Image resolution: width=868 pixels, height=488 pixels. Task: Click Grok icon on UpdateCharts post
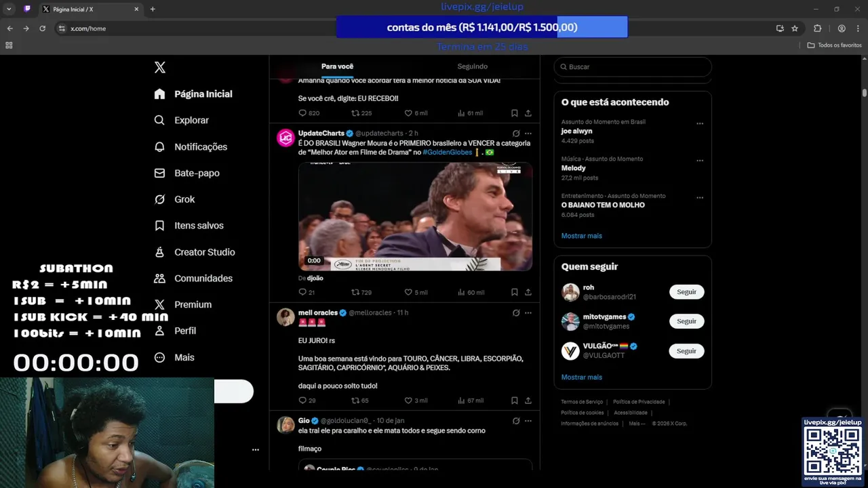tap(516, 134)
